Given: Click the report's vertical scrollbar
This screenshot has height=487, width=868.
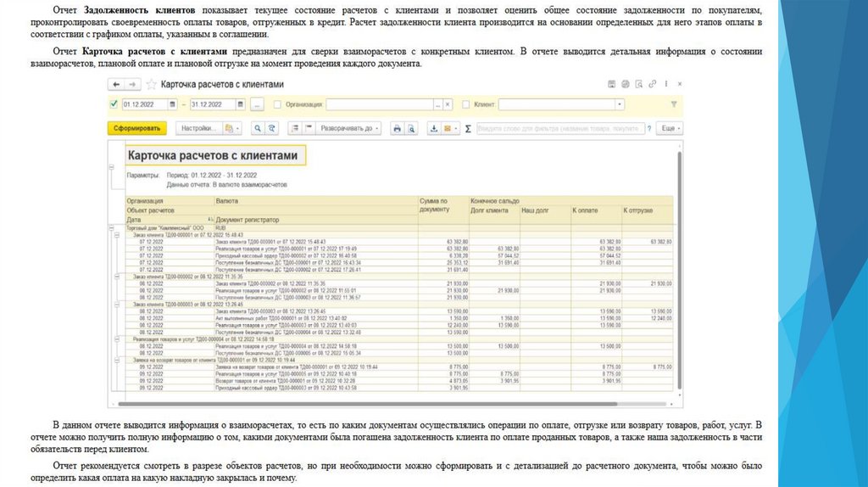Looking at the screenshot, I should coord(678,255).
